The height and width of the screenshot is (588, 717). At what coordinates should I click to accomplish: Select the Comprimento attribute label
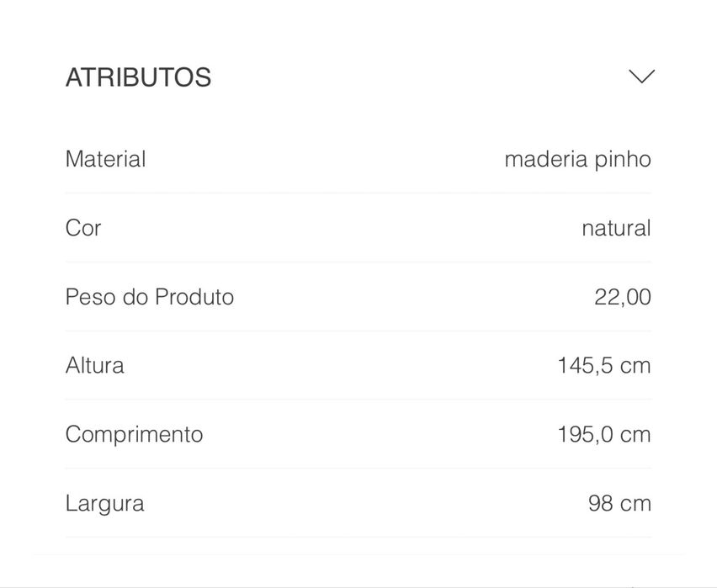click(134, 435)
